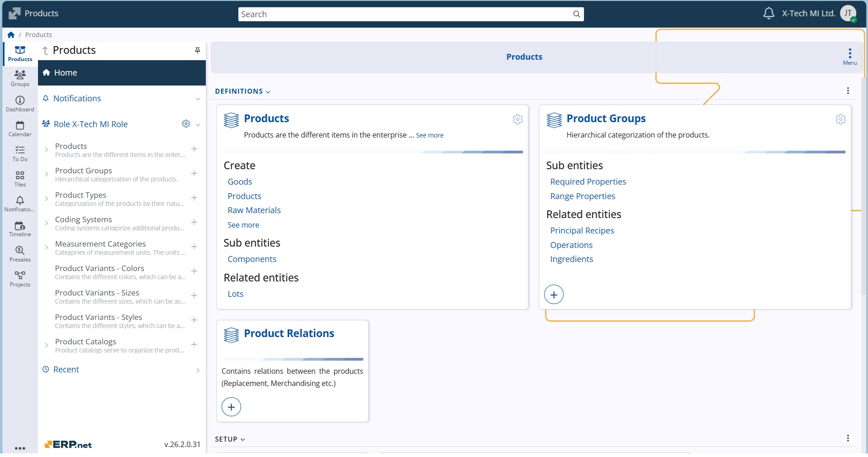Open the Projects sidebar icon

tap(20, 279)
